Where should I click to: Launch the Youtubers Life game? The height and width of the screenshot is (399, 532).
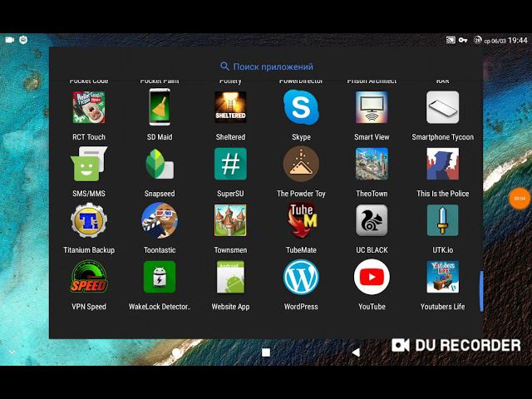[x=442, y=277]
